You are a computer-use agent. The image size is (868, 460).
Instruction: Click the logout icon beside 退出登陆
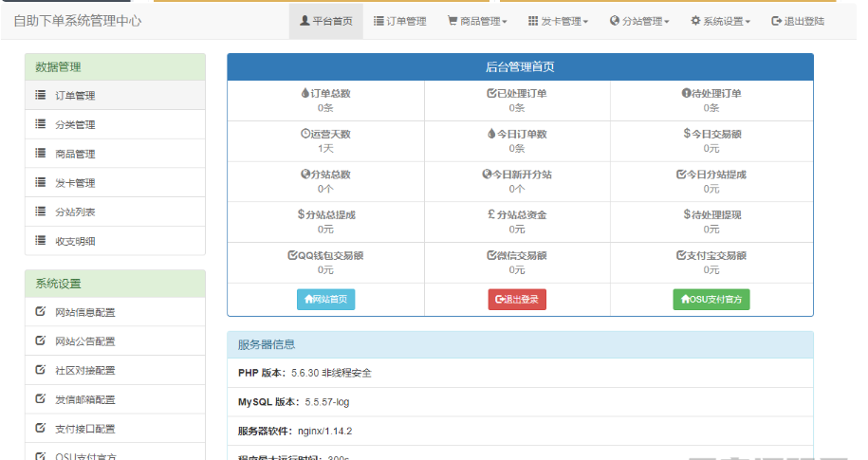click(x=776, y=21)
